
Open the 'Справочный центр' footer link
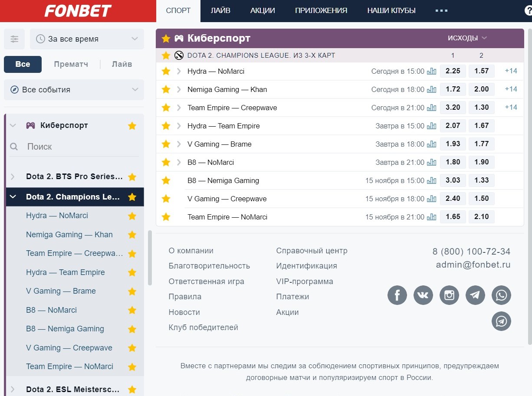(x=312, y=251)
